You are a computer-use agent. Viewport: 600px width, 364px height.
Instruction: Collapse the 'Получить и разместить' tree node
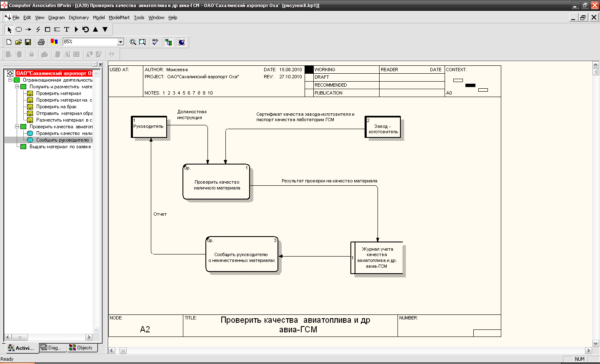[x=17, y=87]
